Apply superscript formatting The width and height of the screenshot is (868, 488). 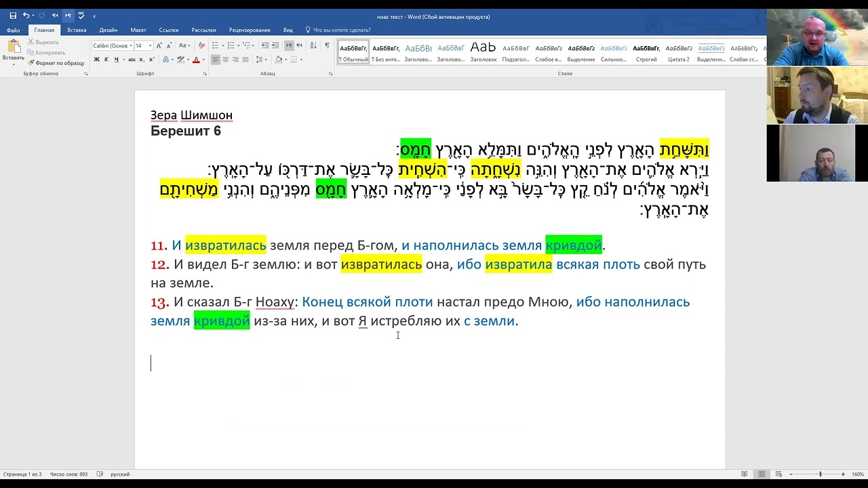[x=151, y=60]
